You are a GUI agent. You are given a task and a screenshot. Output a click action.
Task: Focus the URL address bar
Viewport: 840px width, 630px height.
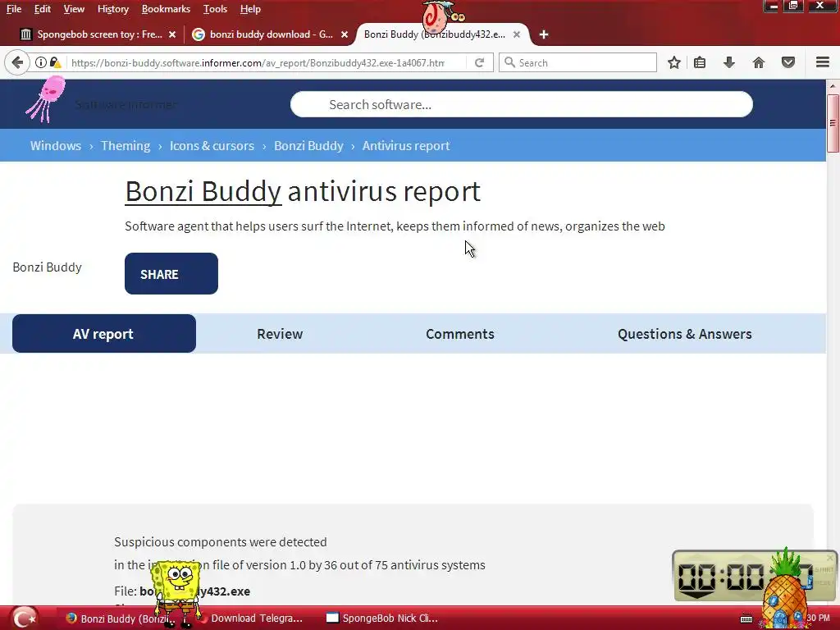tap(257, 62)
